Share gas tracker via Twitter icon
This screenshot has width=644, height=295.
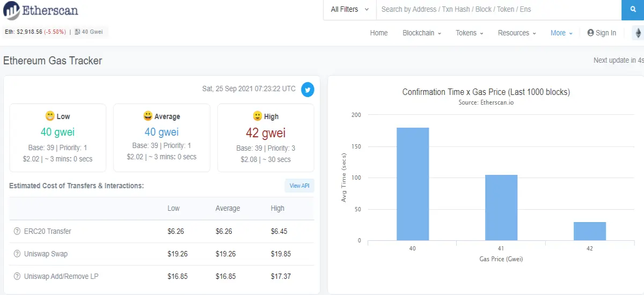coord(308,90)
